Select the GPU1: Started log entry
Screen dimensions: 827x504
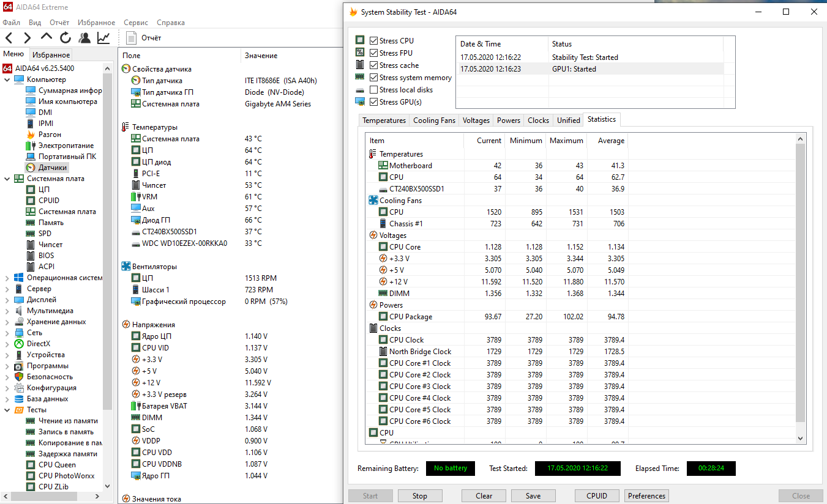[x=589, y=69]
